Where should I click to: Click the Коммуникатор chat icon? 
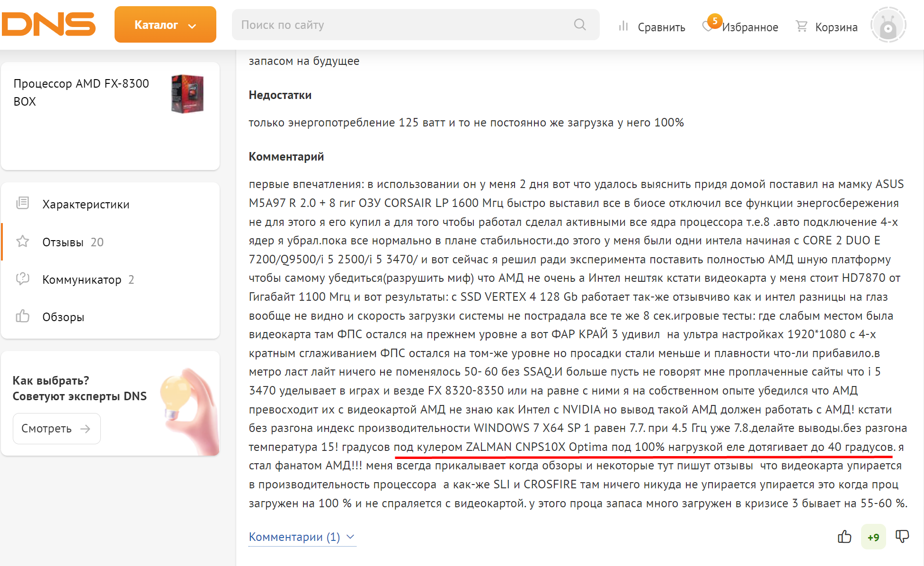(x=23, y=279)
